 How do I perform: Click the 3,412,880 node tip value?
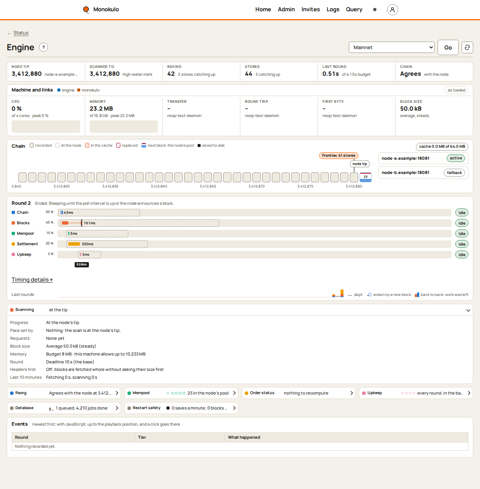(x=27, y=74)
